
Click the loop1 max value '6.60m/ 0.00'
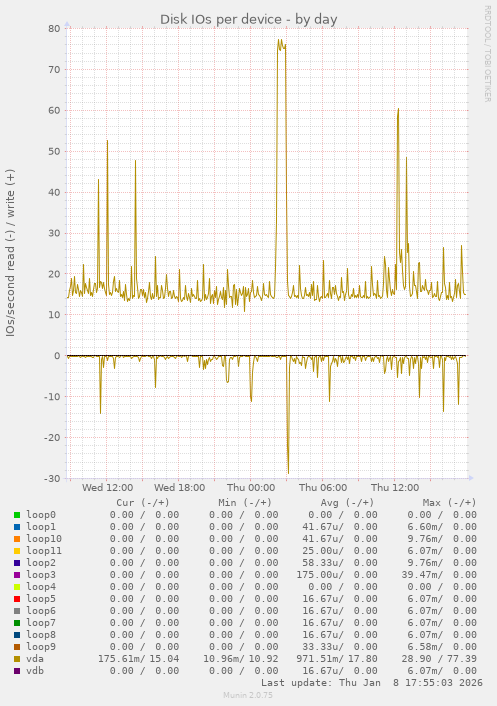click(x=442, y=527)
